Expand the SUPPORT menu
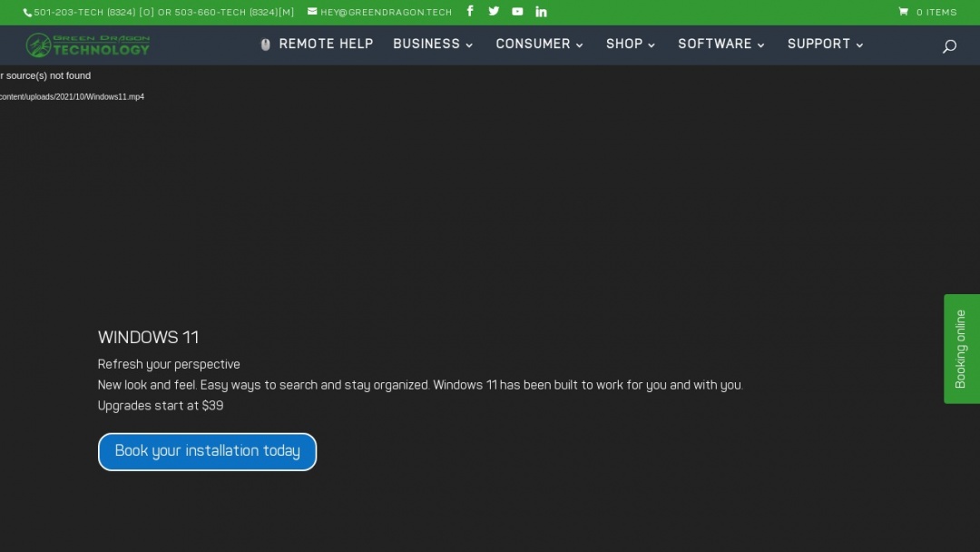This screenshot has height=552, width=980. point(818,44)
